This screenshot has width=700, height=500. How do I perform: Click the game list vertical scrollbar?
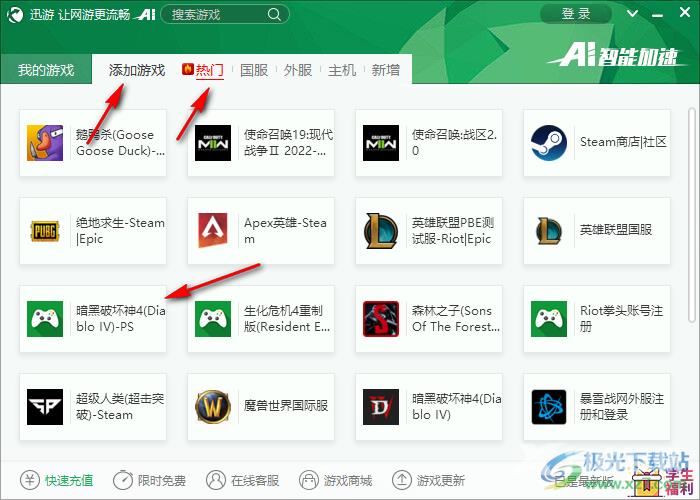(x=692, y=214)
